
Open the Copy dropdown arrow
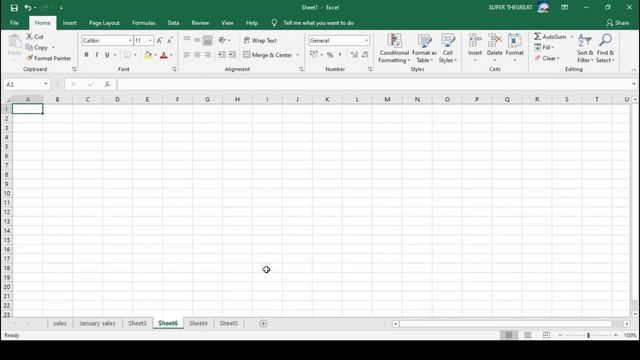tap(53, 48)
